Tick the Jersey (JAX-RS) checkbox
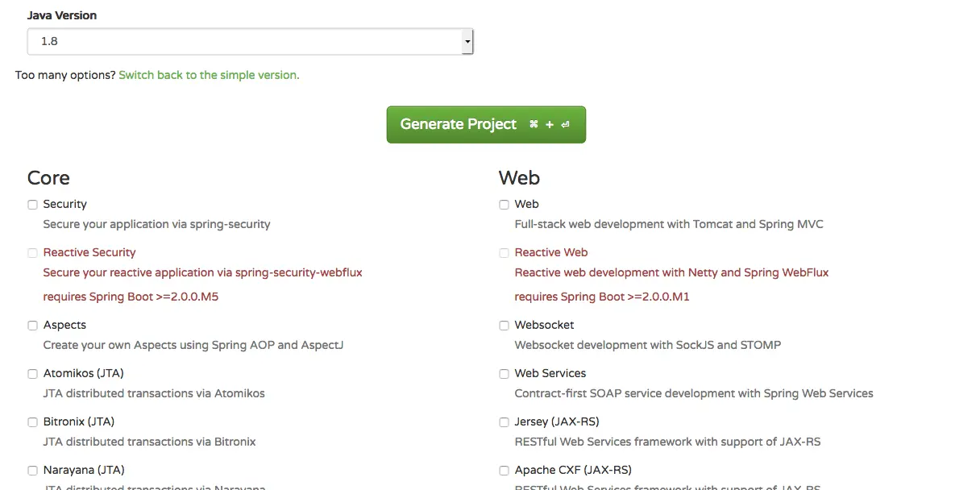The width and height of the screenshot is (980, 490). click(x=505, y=422)
